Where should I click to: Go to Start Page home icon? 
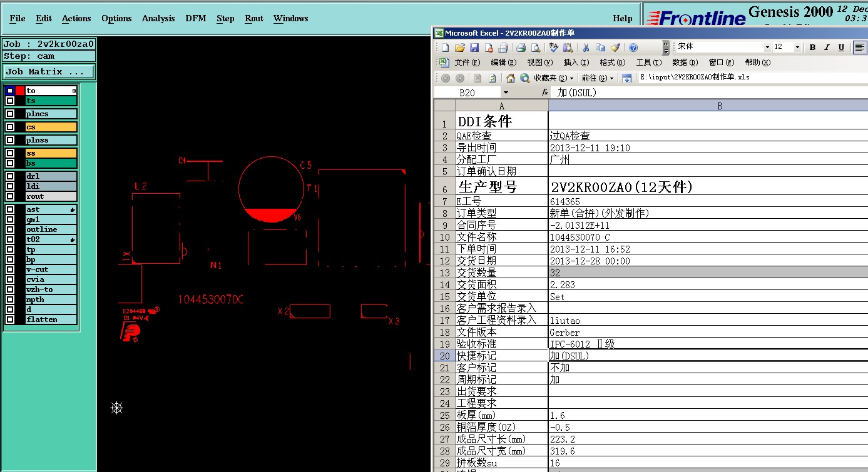pos(511,78)
